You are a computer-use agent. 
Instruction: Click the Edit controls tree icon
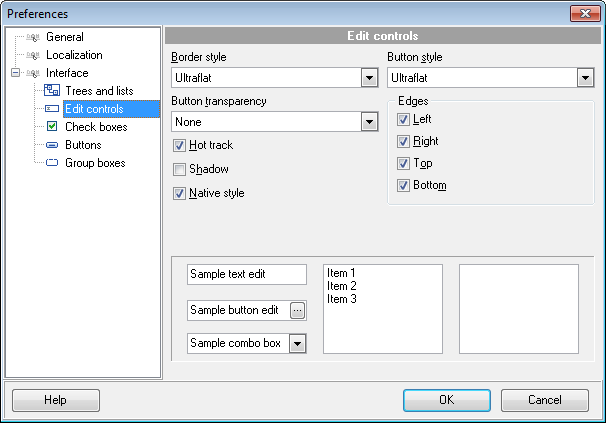tap(52, 109)
